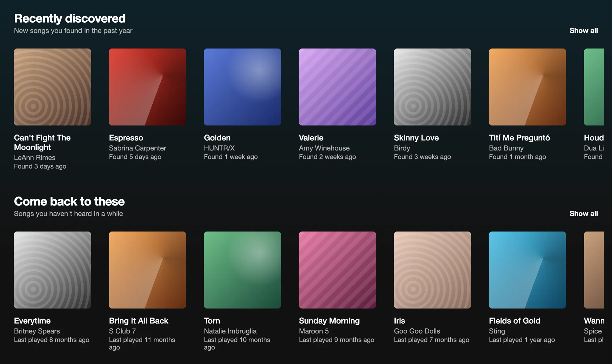
Task: Click the Skinny Love song title
Action: pos(416,138)
